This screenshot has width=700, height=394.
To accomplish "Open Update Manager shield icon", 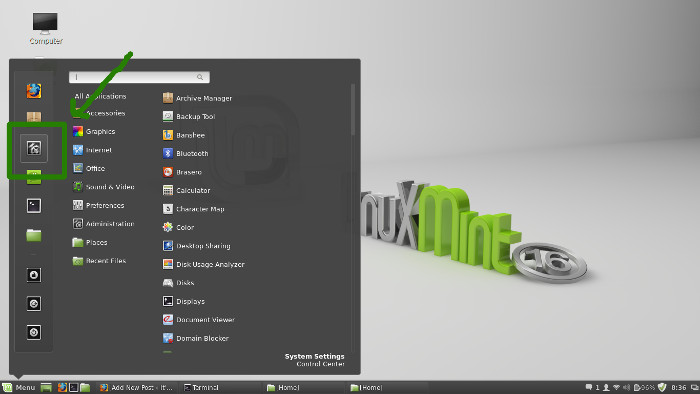I will tap(662, 387).
